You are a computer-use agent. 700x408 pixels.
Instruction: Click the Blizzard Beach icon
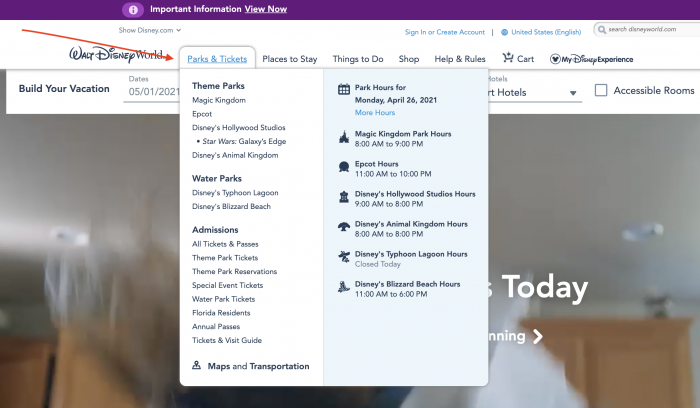344,287
